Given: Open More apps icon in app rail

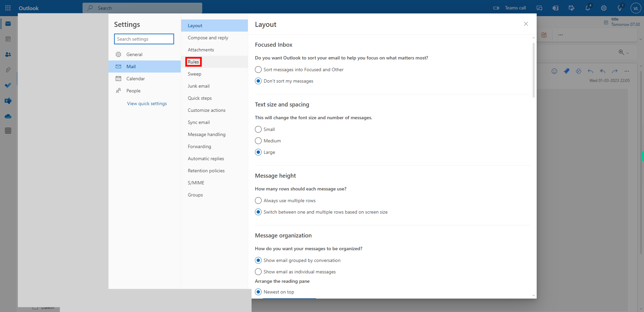Looking at the screenshot, I should (8, 131).
